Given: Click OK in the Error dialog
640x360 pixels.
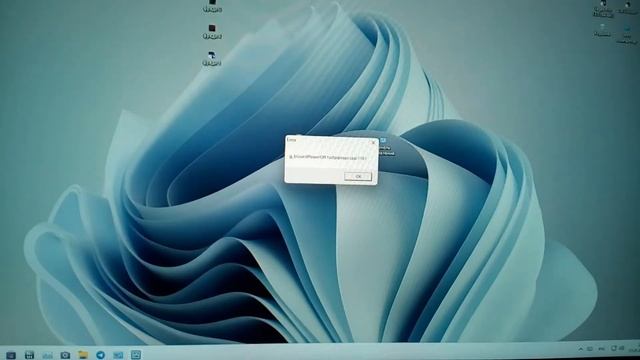Looking at the screenshot, I should 358,176.
